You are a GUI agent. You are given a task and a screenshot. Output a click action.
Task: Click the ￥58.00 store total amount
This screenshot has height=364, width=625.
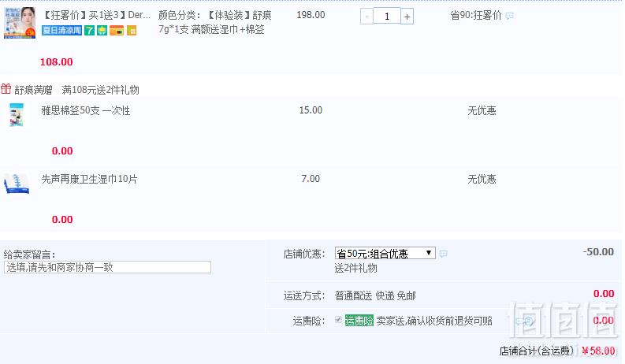[x=598, y=351]
